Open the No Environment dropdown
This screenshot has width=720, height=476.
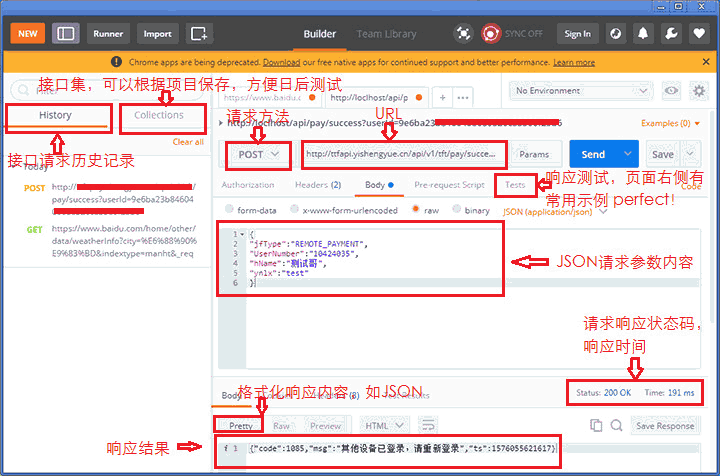coord(581,91)
